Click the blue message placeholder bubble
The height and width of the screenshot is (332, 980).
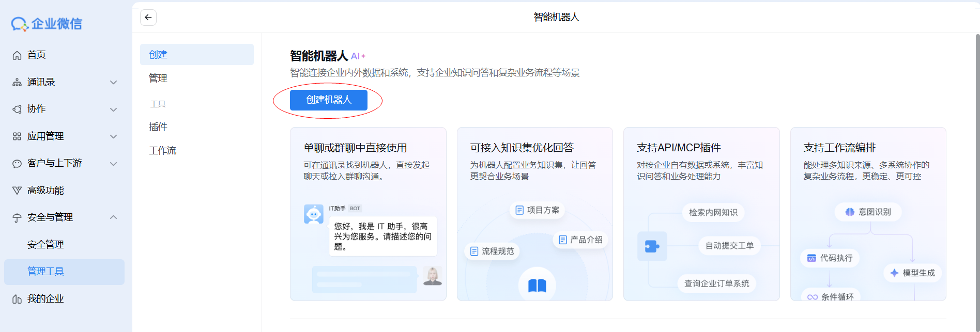(x=364, y=279)
